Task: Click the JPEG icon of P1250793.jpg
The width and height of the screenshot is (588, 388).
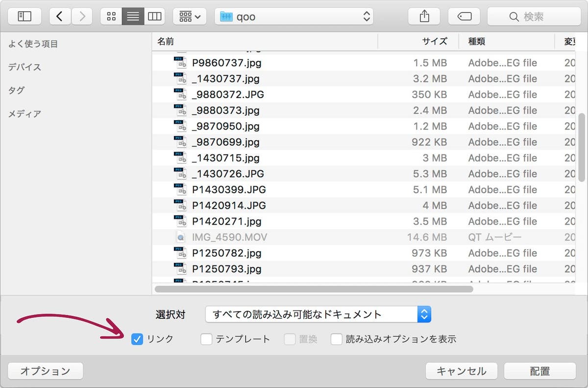Action: tap(180, 269)
